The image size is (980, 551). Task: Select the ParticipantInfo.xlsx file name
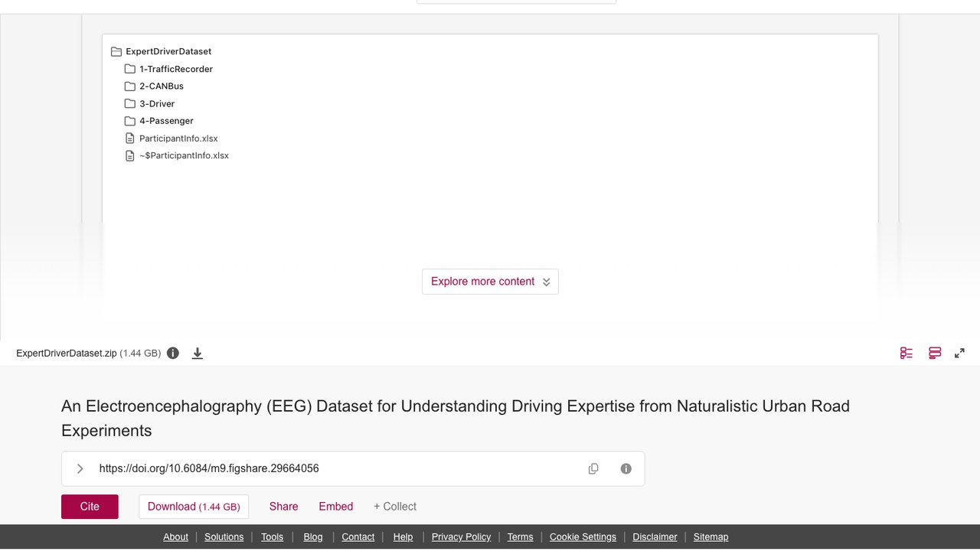pos(178,139)
